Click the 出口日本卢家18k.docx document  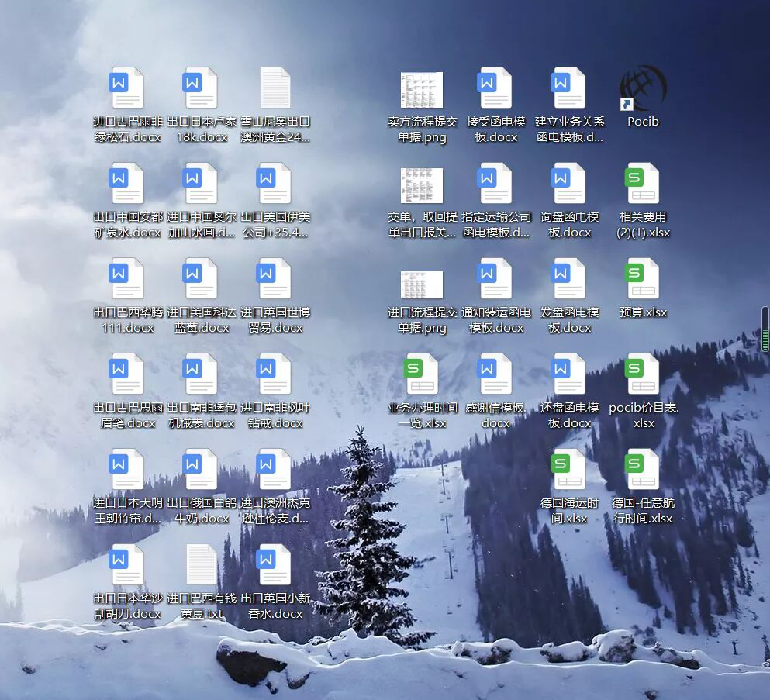[x=202, y=88]
